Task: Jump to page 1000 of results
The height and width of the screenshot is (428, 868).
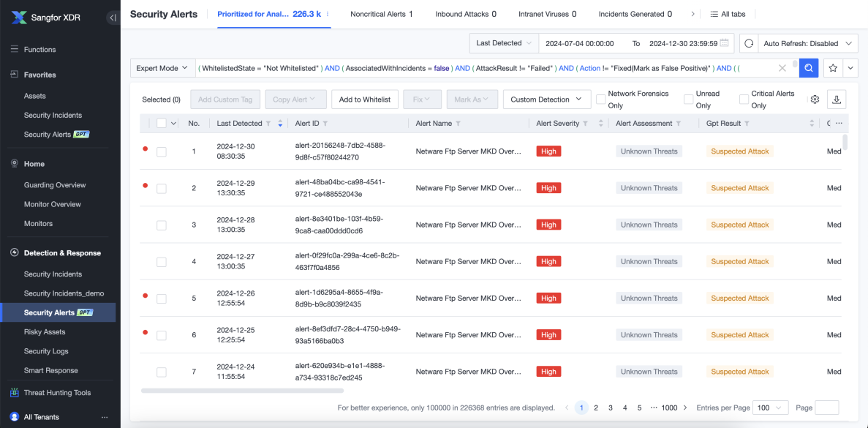Action: point(668,408)
